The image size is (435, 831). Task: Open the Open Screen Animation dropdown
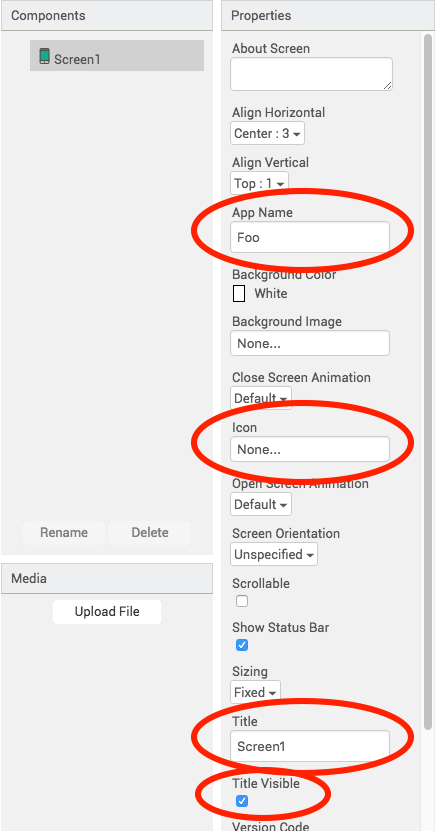tap(261, 504)
